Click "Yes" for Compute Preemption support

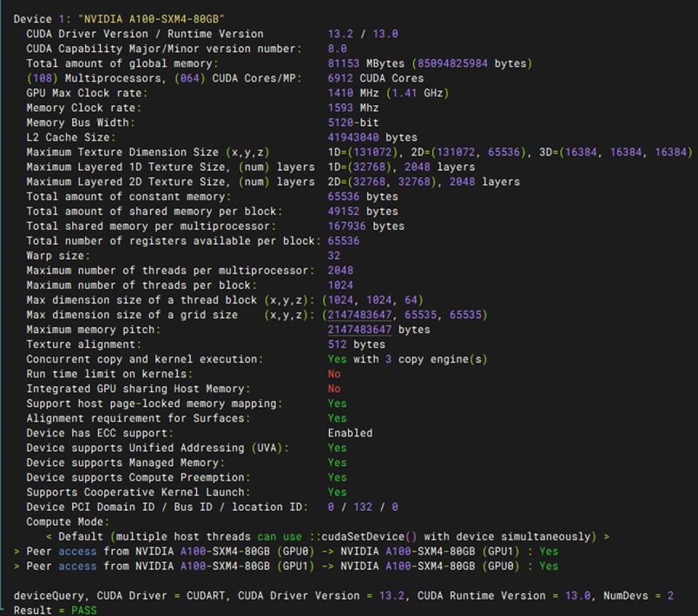tap(337, 477)
